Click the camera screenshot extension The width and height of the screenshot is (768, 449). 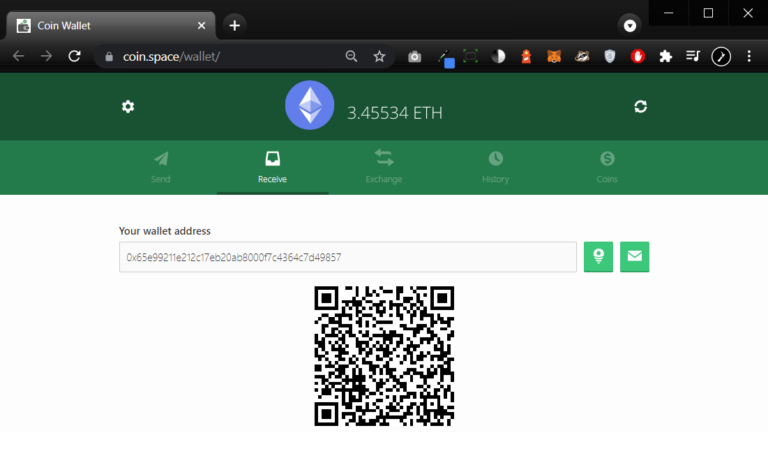(414, 57)
